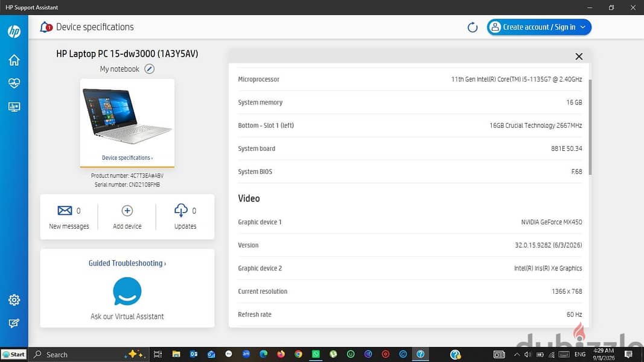Click the laptop product thumbnail image

click(x=127, y=116)
